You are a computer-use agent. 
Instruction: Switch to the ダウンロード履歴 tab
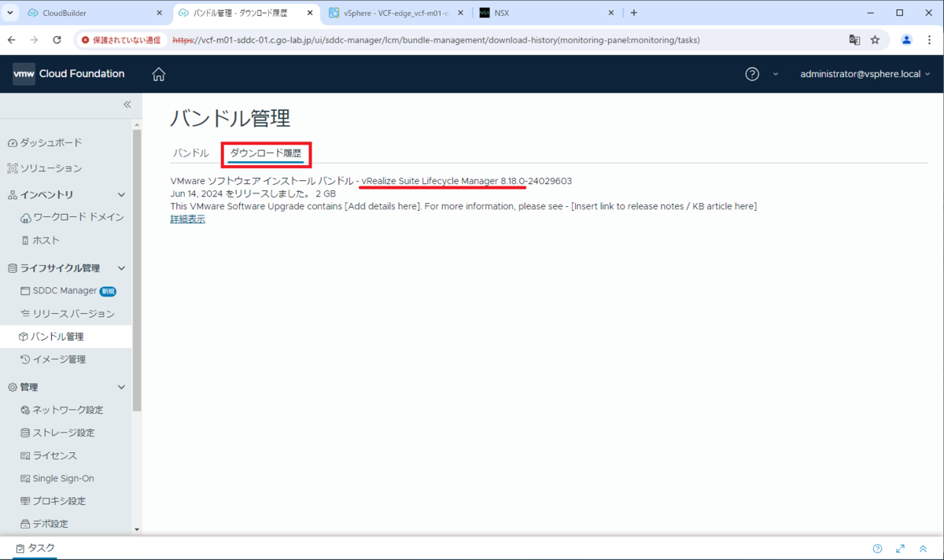pyautogui.click(x=265, y=153)
